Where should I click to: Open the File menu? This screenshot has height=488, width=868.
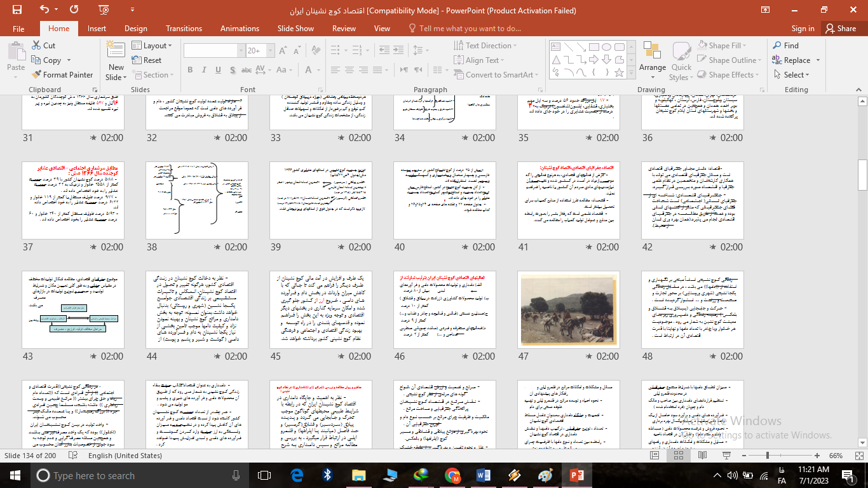(18, 29)
